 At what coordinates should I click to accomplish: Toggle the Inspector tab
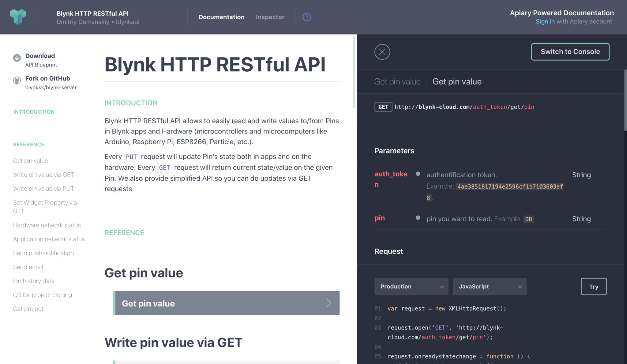[x=270, y=17]
